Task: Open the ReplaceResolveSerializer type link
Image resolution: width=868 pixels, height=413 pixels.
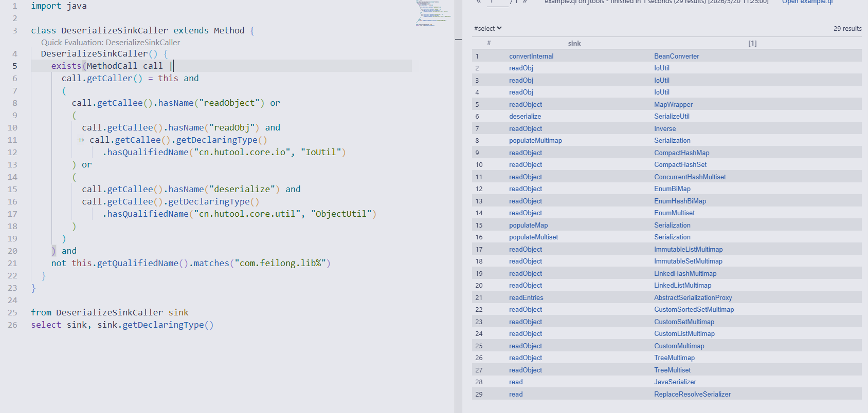Action: [x=692, y=395]
